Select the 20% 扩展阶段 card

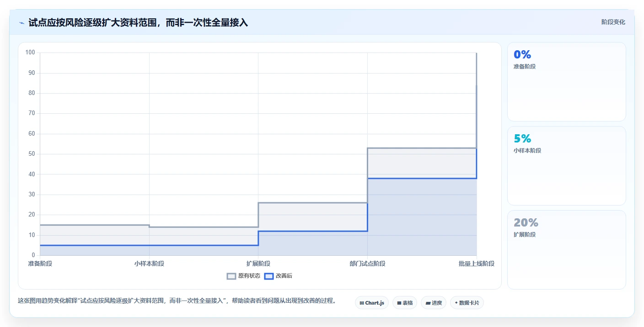[x=566, y=250]
